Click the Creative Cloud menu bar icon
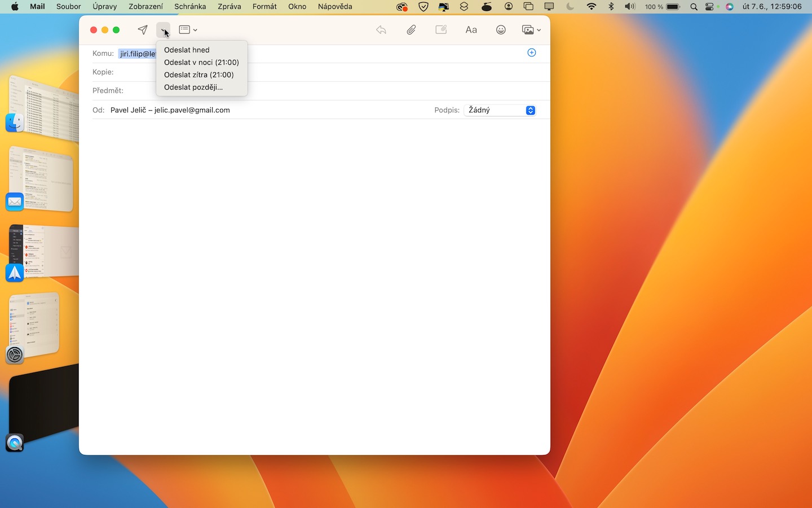This screenshot has width=812, height=508. coord(402,7)
